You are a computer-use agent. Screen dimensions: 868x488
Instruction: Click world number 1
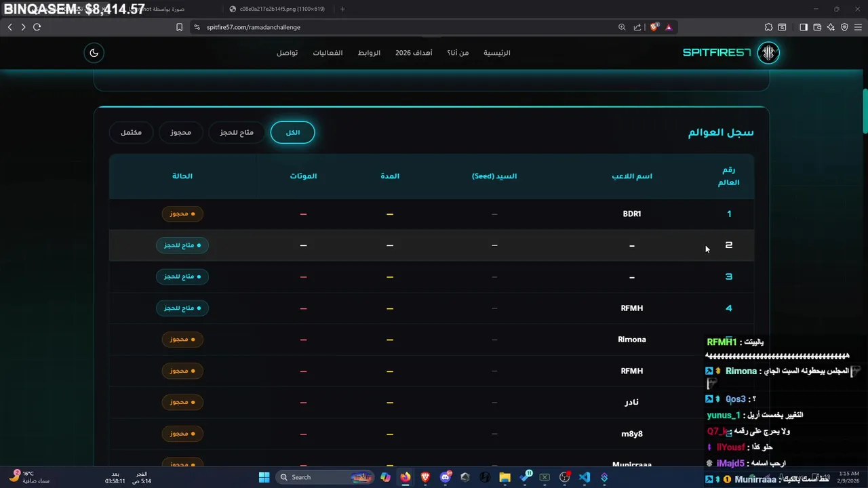(x=729, y=213)
